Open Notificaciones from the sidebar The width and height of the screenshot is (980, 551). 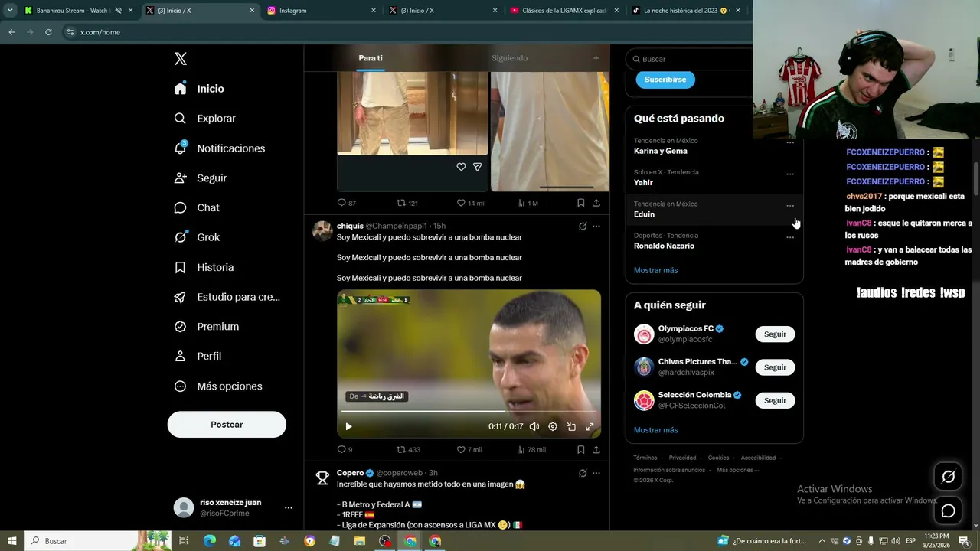click(219, 148)
